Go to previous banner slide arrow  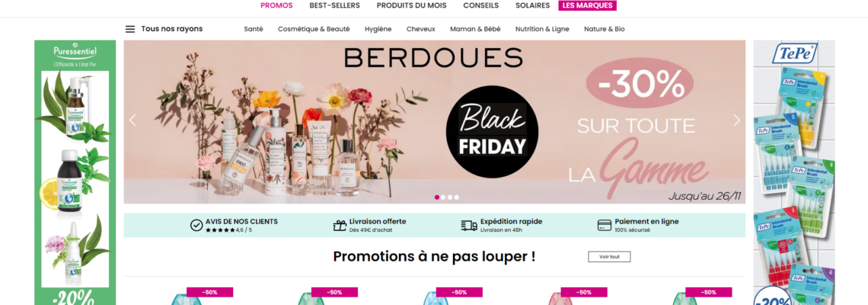click(x=132, y=120)
